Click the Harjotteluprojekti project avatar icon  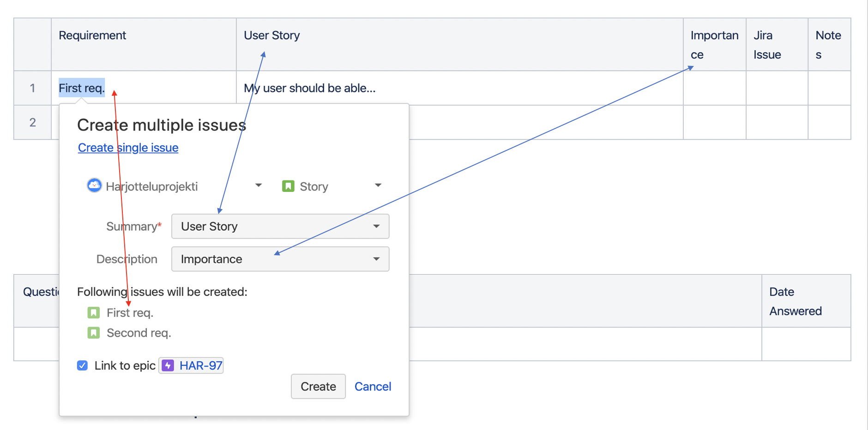tap(94, 185)
